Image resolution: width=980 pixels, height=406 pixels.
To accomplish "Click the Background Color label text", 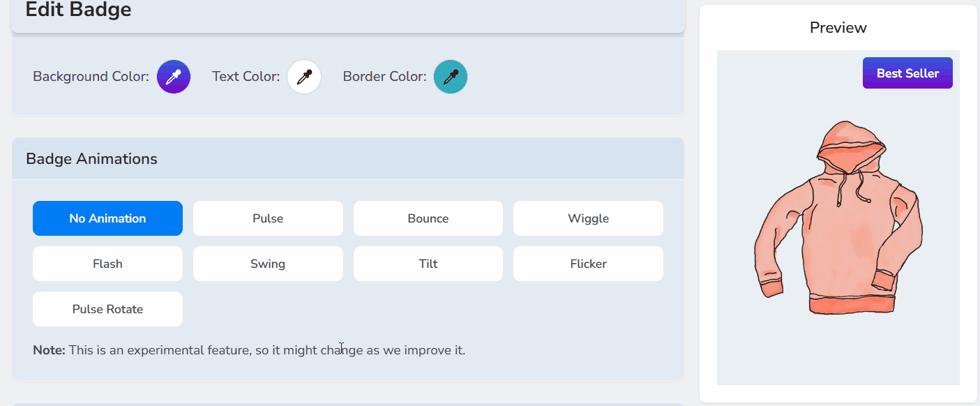I will 91,77.
